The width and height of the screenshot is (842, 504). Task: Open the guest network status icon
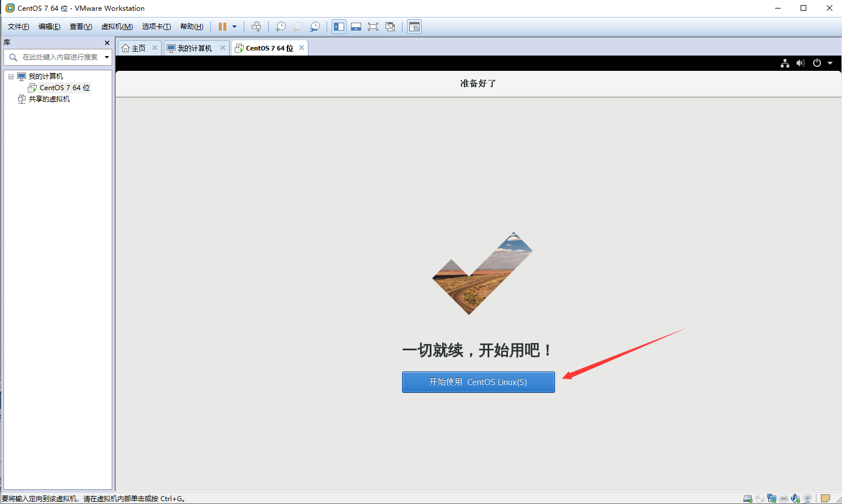[x=785, y=63]
